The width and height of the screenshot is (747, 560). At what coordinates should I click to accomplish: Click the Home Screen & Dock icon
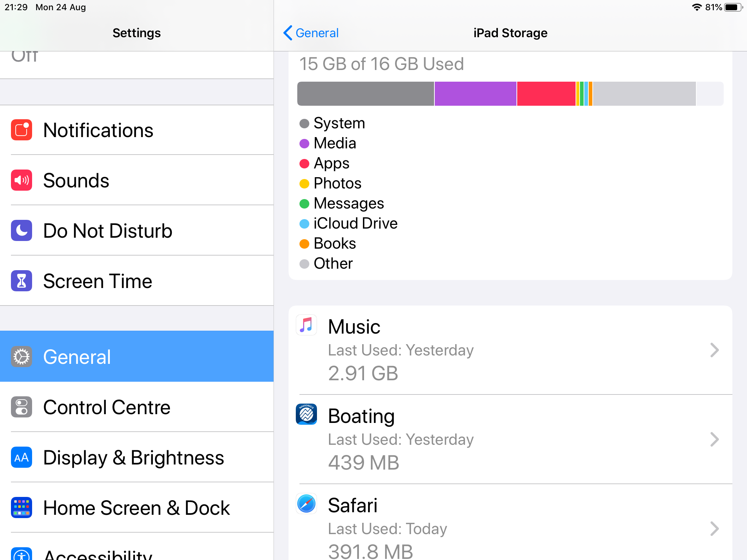click(x=21, y=507)
